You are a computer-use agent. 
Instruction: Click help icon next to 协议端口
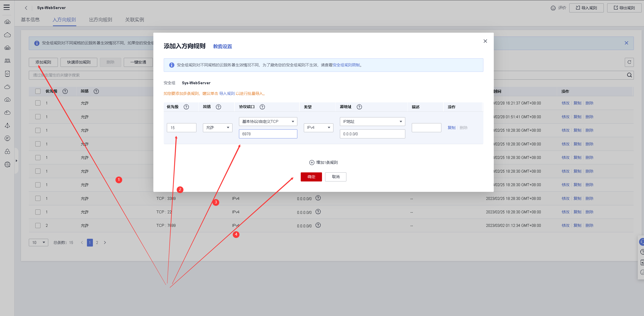tap(262, 107)
